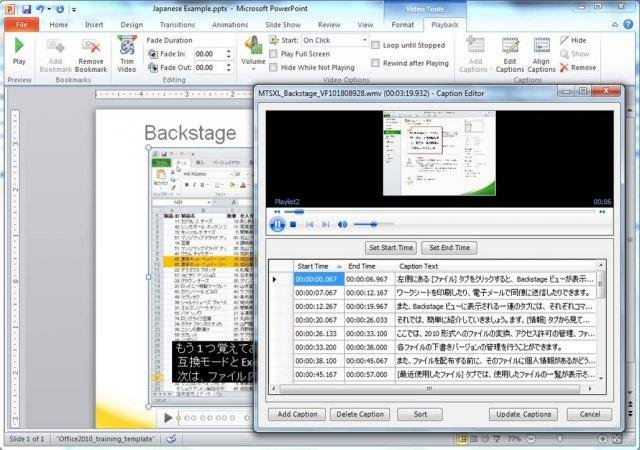
Task: Click the zoom out minus icon in status bar
Action: [x=531, y=439]
